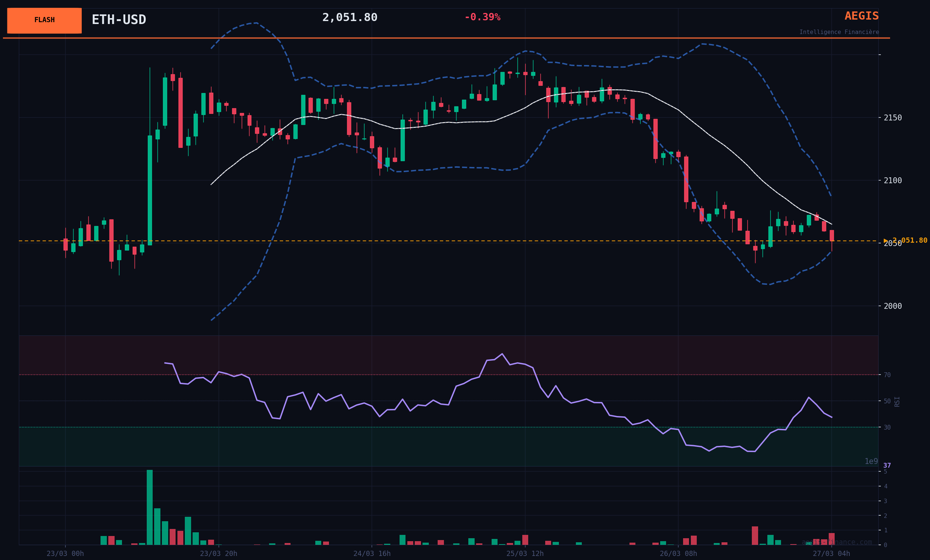
Task: Click the orange FLASH badge
Action: [x=44, y=20]
